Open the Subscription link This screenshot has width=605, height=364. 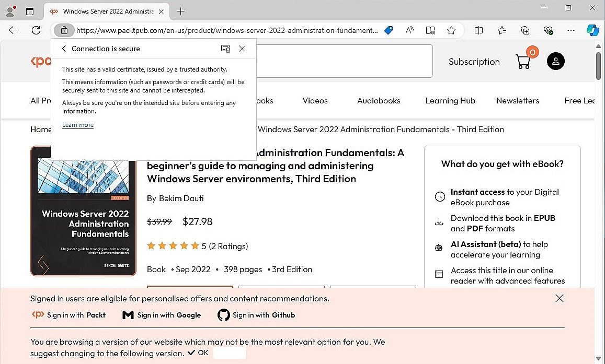pyautogui.click(x=474, y=62)
